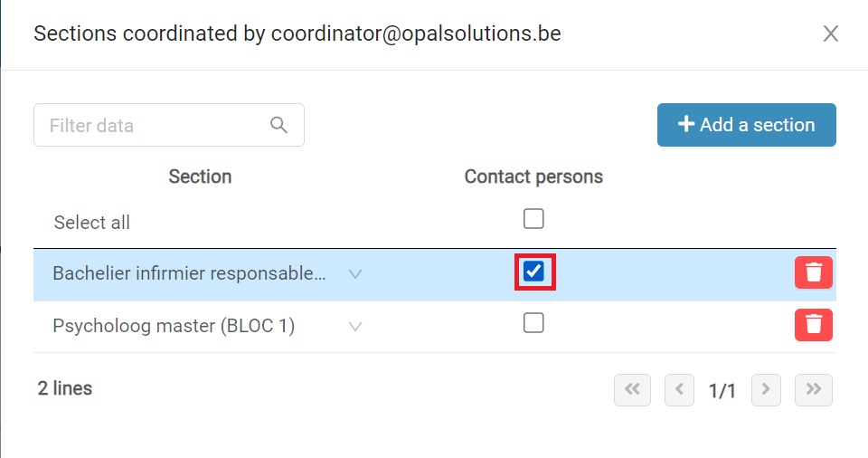Check the Select all contact persons box
Screen dimensions: 868x458
click(533, 219)
